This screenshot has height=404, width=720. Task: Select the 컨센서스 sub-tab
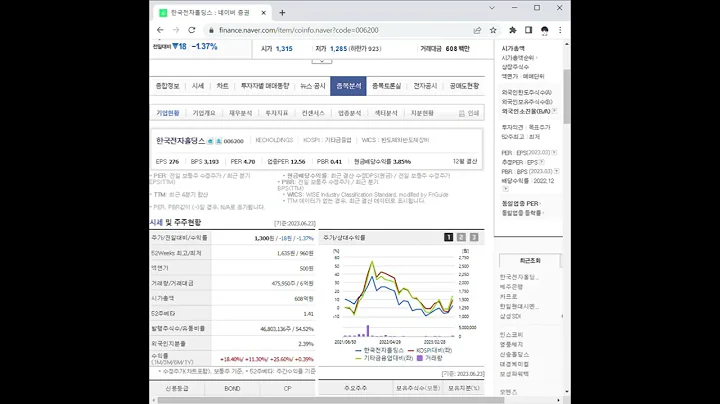[313, 113]
